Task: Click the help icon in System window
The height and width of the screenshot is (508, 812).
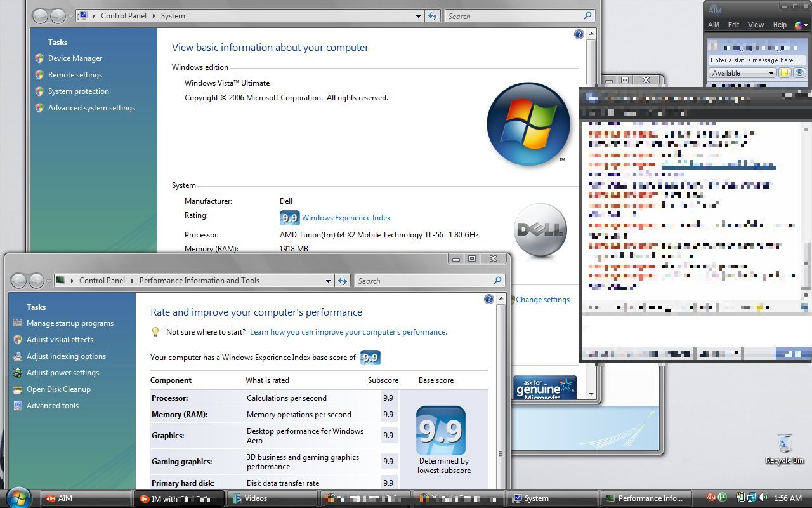Action: [579, 34]
